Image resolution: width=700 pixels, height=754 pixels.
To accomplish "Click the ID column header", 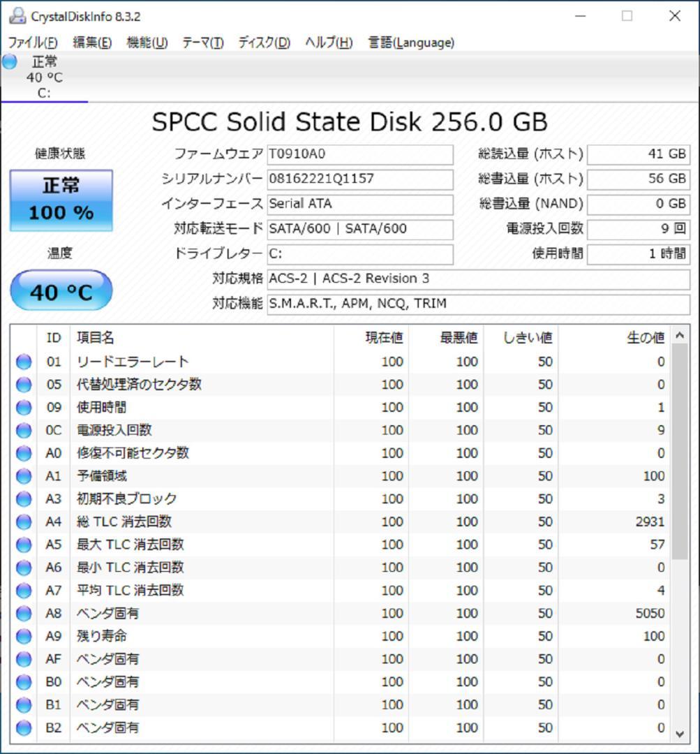I will (53, 338).
